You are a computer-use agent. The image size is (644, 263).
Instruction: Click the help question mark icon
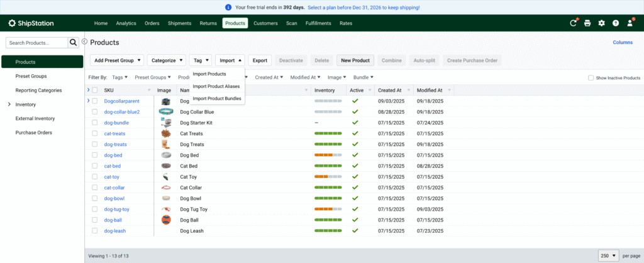pyautogui.click(x=616, y=23)
